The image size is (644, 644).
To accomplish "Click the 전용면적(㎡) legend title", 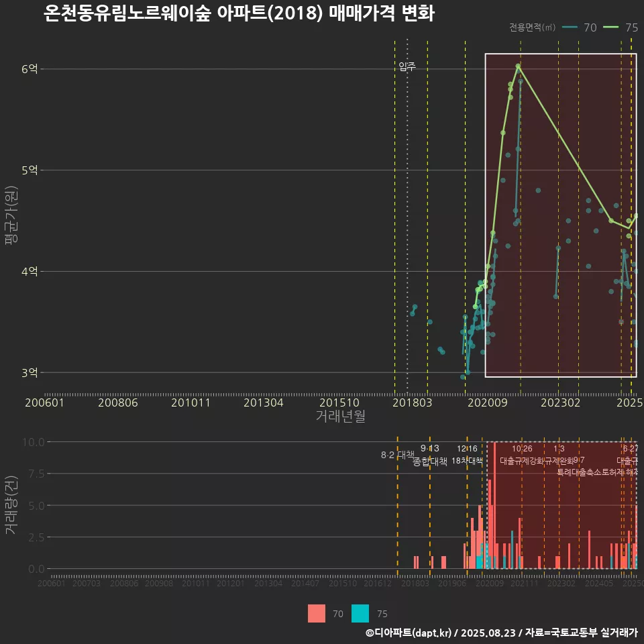I will pyautogui.click(x=532, y=28).
